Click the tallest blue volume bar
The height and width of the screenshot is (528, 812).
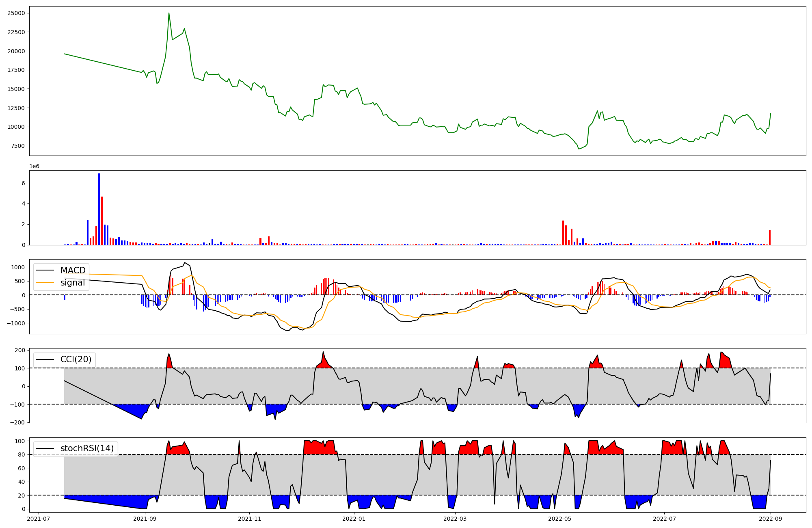[99, 209]
